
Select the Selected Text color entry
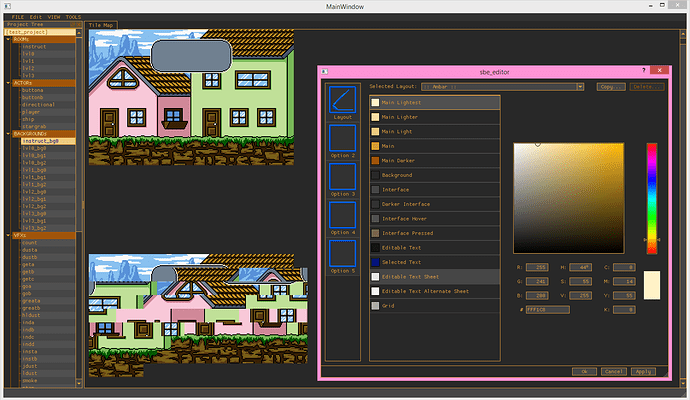[435, 262]
